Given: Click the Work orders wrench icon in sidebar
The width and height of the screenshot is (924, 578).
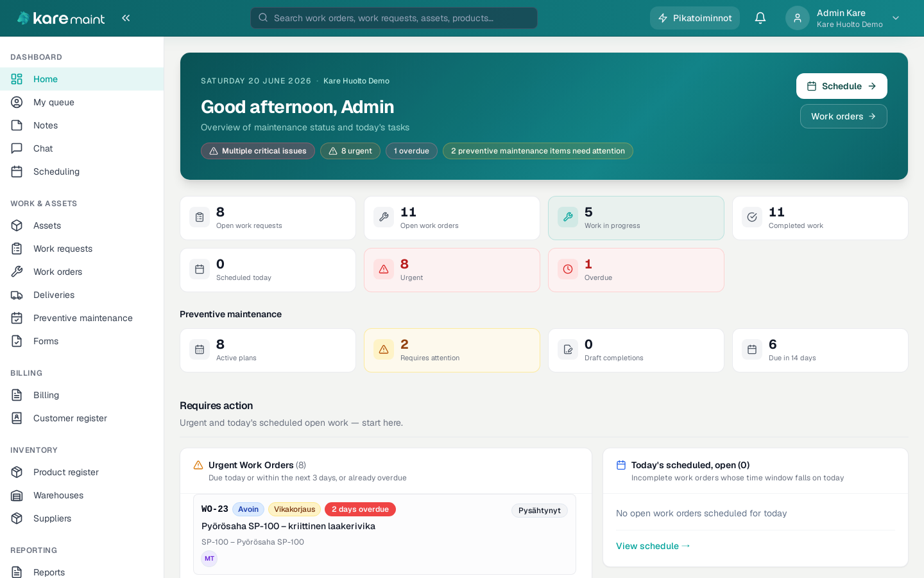Looking at the screenshot, I should 17,272.
